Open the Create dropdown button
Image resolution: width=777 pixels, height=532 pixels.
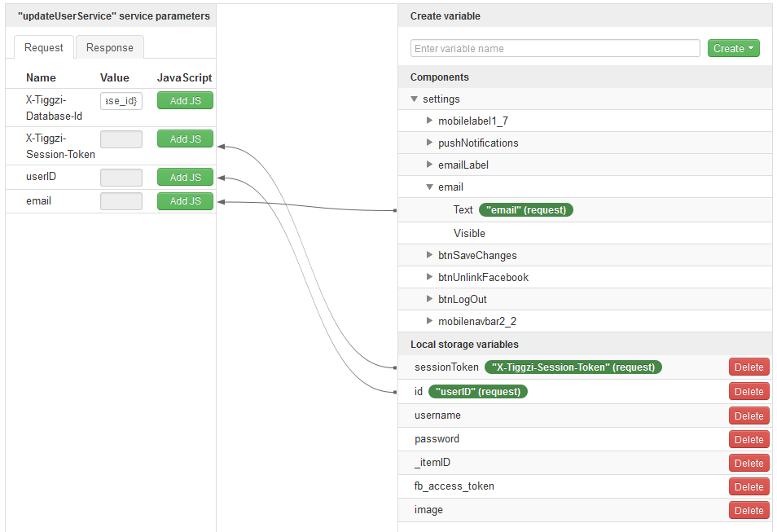coord(733,48)
